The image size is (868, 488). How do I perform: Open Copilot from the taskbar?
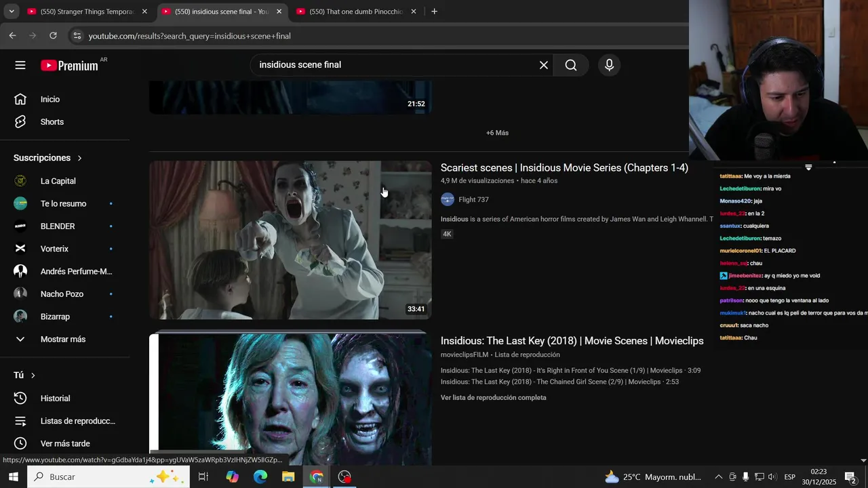[232, 477]
